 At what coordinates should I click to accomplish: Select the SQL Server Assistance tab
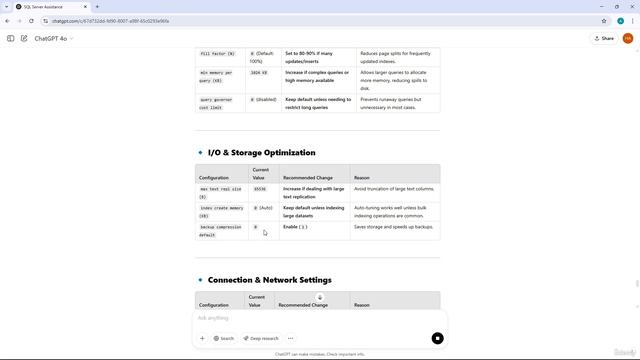point(51,7)
